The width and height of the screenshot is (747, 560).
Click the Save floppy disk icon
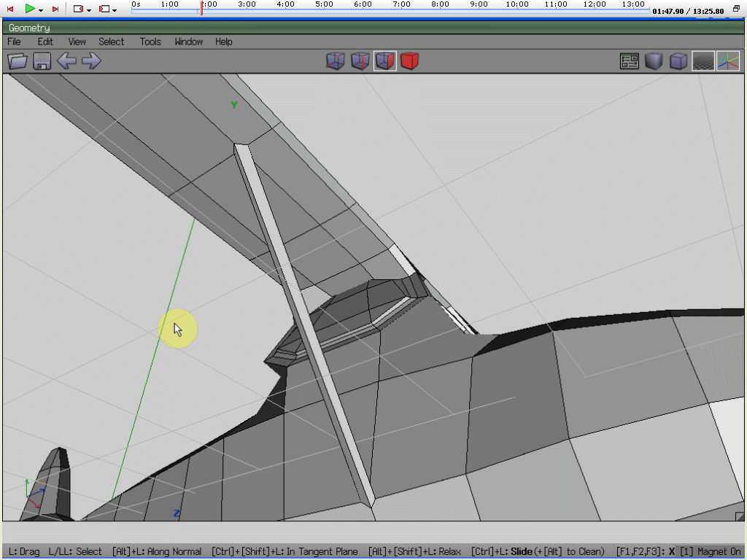click(x=42, y=61)
